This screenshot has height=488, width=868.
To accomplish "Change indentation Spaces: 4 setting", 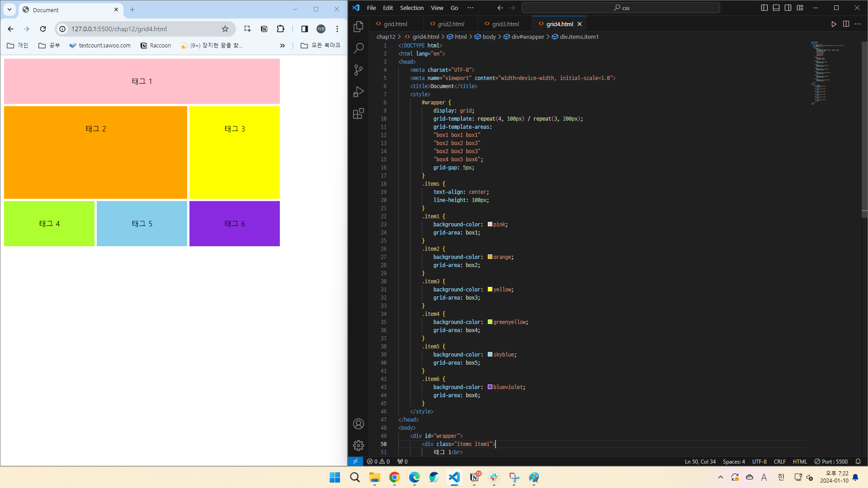I will (x=733, y=461).
